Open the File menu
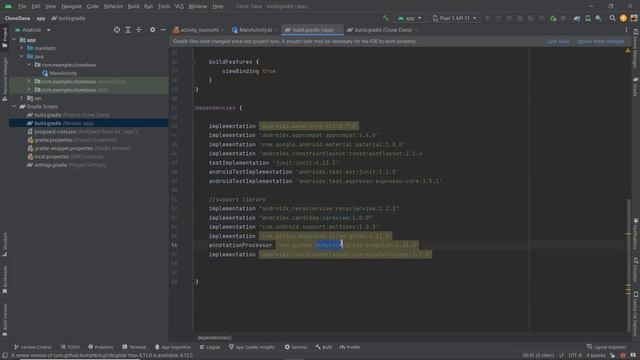640x360 pixels. [22, 6]
